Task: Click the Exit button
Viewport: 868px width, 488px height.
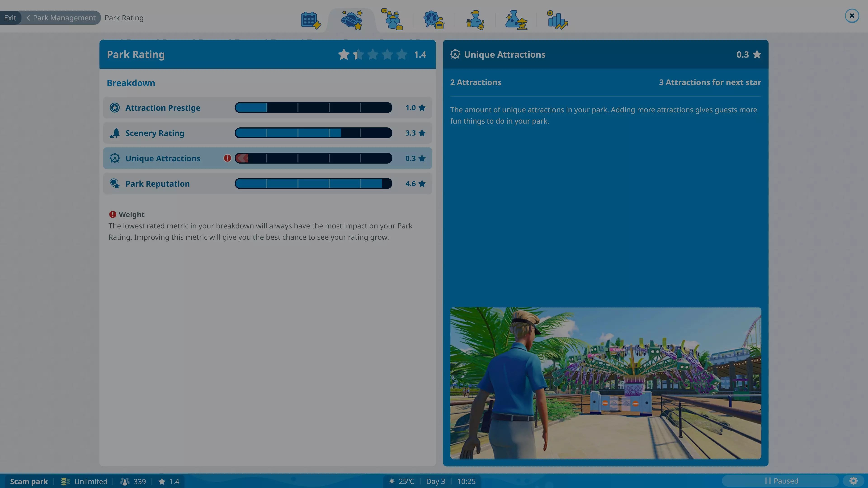Action: pyautogui.click(x=10, y=18)
